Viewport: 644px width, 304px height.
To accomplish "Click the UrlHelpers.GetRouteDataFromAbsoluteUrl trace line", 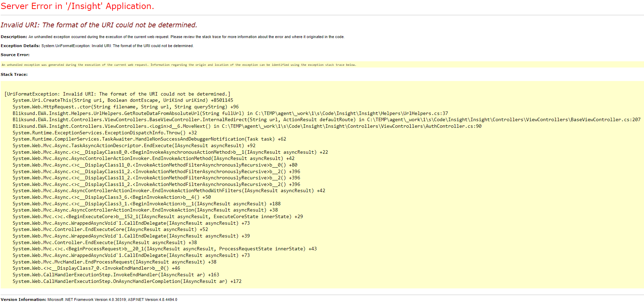I will click(x=230, y=113).
